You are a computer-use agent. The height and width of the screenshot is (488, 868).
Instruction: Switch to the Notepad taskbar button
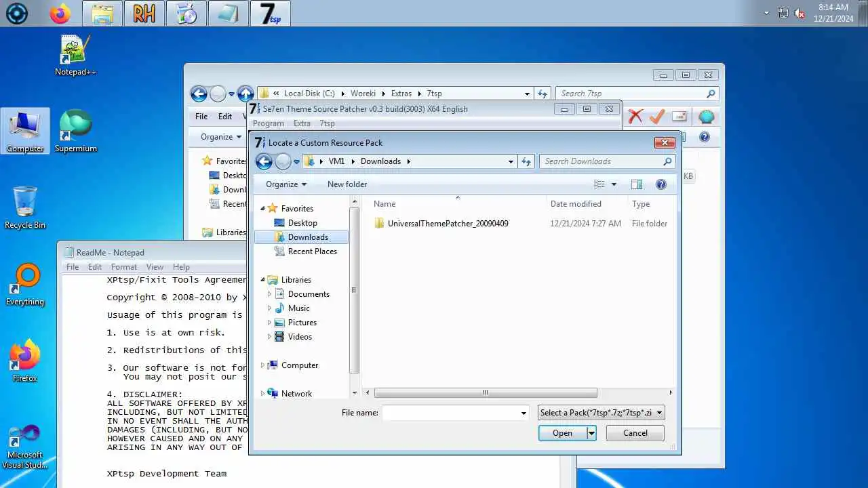[228, 14]
